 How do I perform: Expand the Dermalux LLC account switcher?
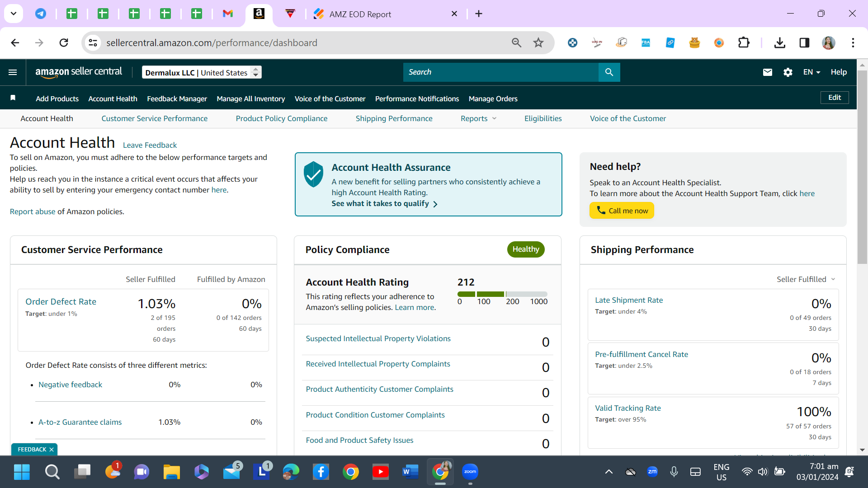[202, 72]
